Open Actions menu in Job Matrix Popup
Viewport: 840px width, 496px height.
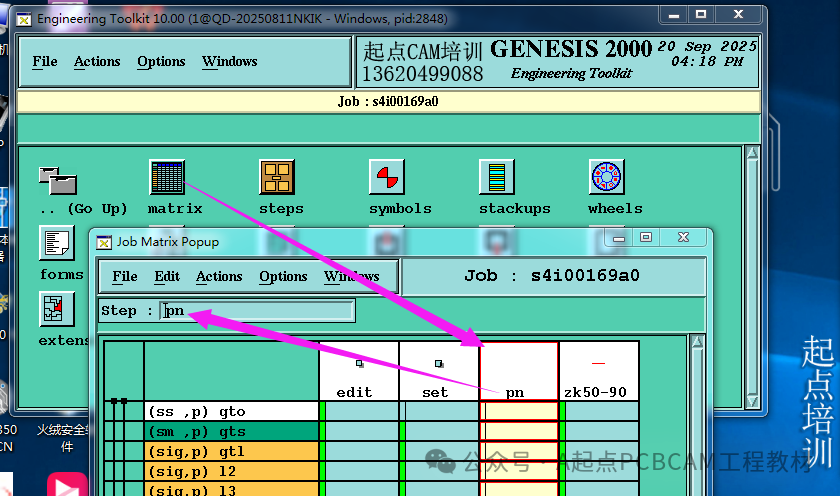[x=219, y=276]
